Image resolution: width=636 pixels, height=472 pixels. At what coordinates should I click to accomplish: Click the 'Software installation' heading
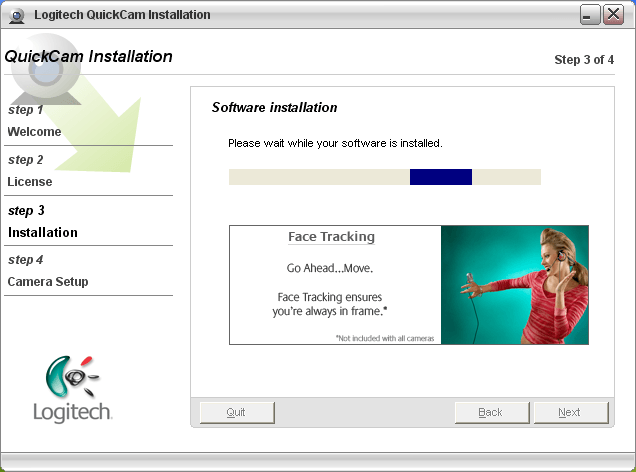click(275, 107)
